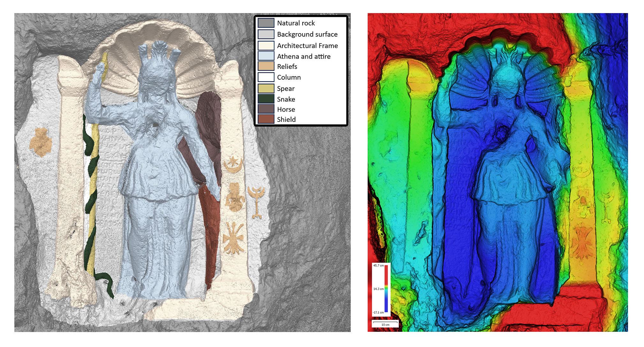The image size is (644, 347).
Task: Click the crescent and star relief symbol
Action: click(233, 164)
